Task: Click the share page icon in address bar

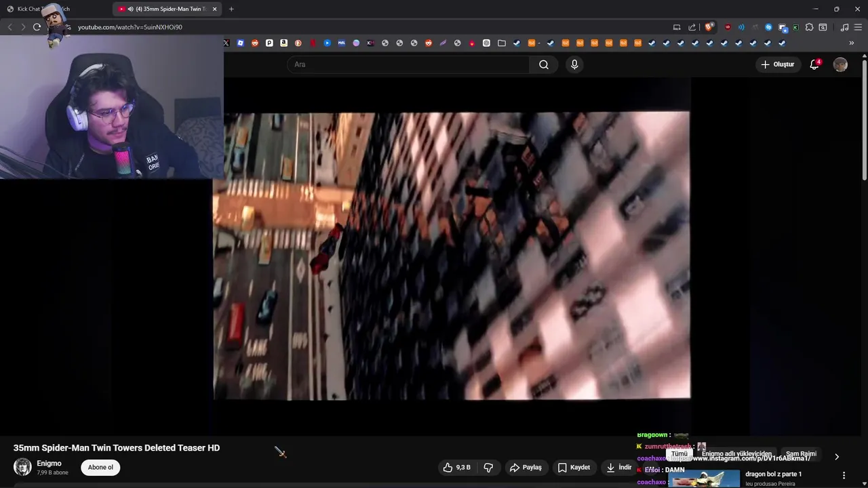Action: click(x=692, y=27)
